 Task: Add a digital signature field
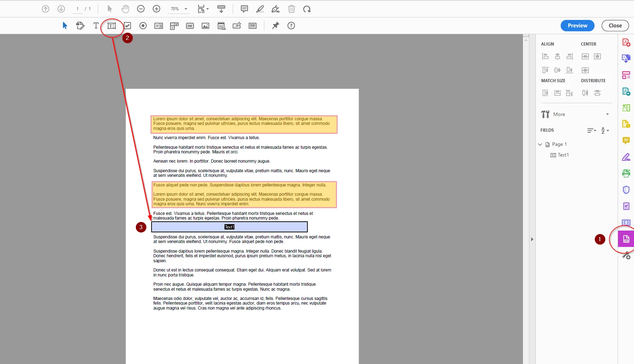click(x=237, y=26)
